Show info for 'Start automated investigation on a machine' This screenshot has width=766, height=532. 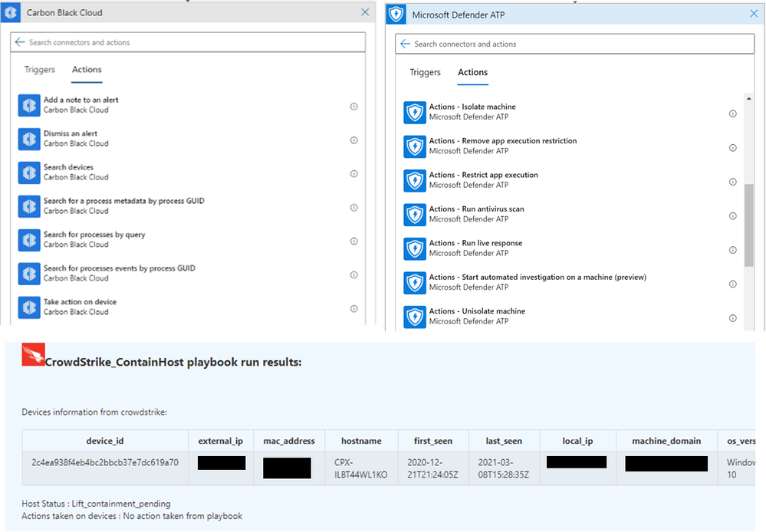tap(733, 284)
